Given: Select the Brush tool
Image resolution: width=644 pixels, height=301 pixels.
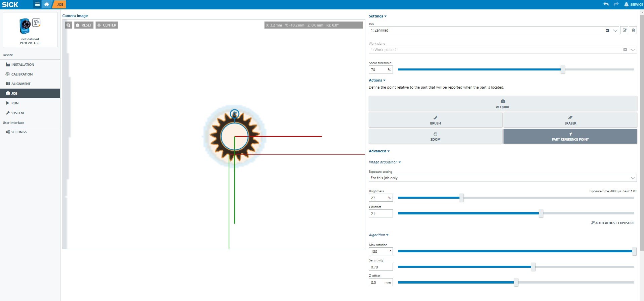Looking at the screenshot, I should (435, 120).
